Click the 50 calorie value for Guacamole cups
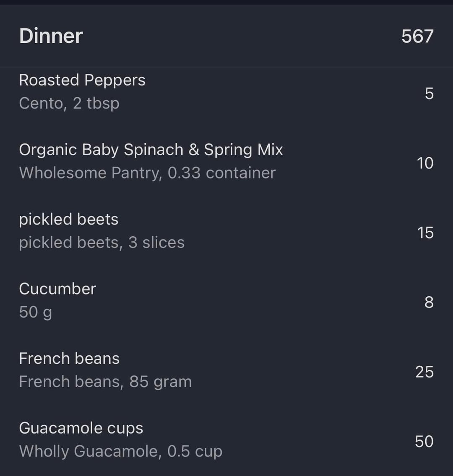 [424, 441]
